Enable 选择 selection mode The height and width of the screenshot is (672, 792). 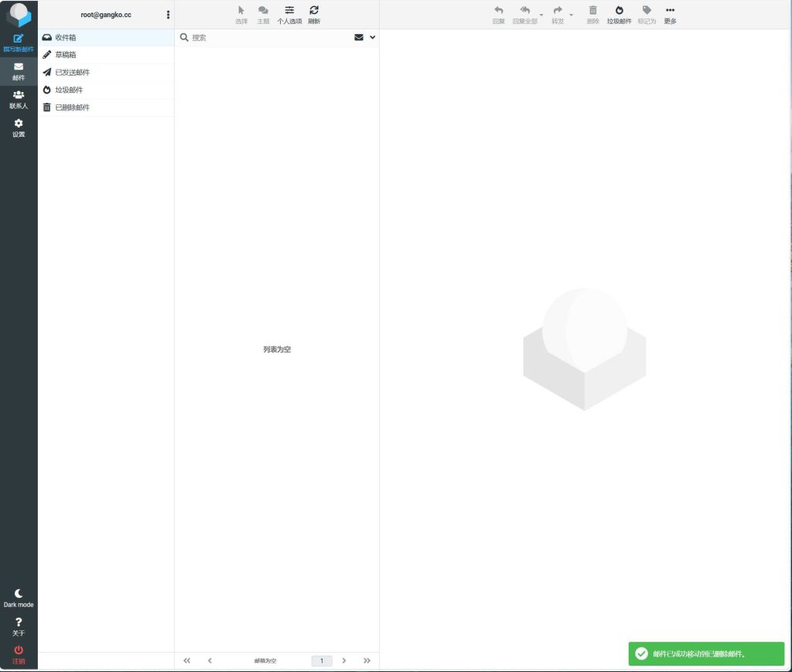[241, 14]
